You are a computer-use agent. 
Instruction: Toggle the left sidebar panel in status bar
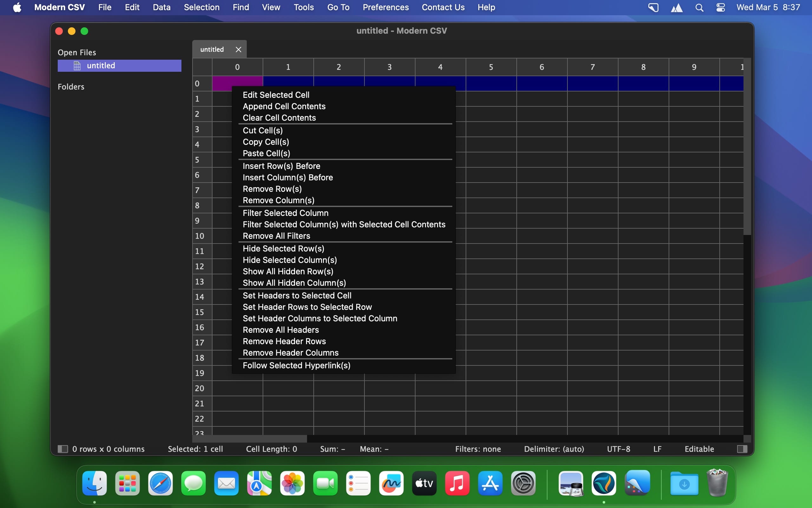point(63,449)
